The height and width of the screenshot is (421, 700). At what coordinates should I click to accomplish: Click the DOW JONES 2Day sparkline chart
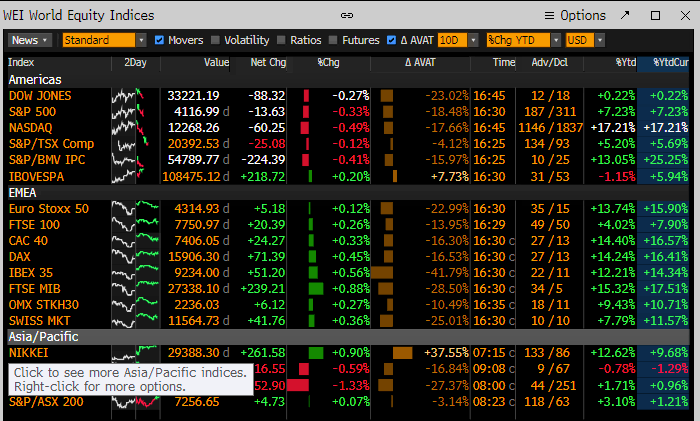(x=135, y=96)
